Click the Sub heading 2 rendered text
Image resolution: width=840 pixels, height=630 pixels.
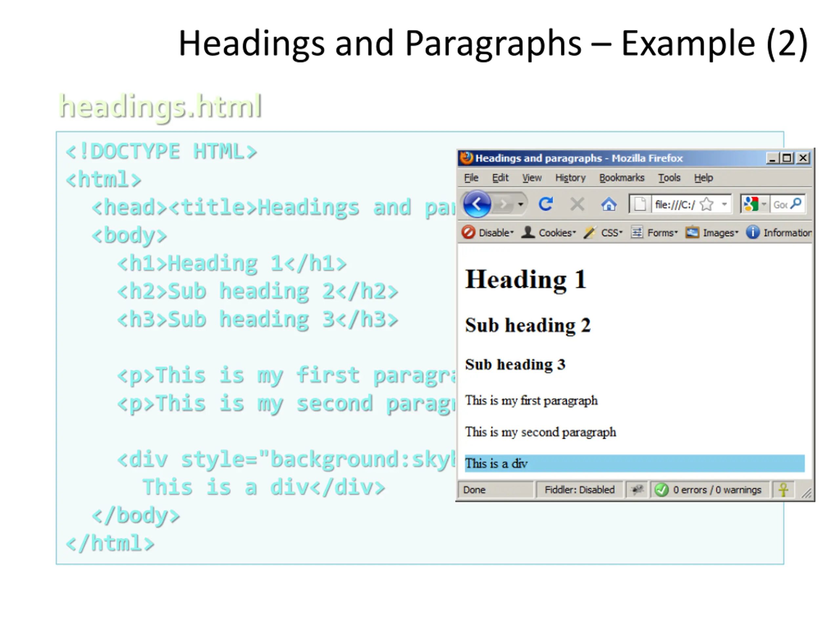coord(528,325)
